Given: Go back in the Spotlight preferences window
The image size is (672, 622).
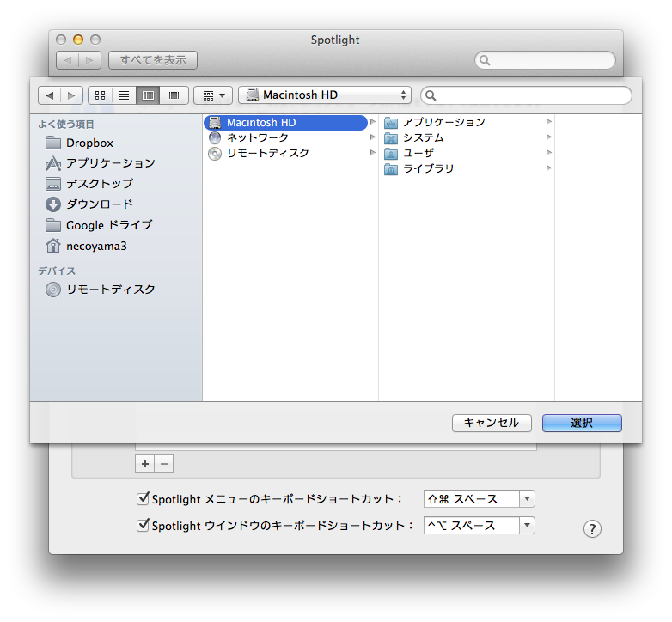Looking at the screenshot, I should click(x=67, y=60).
